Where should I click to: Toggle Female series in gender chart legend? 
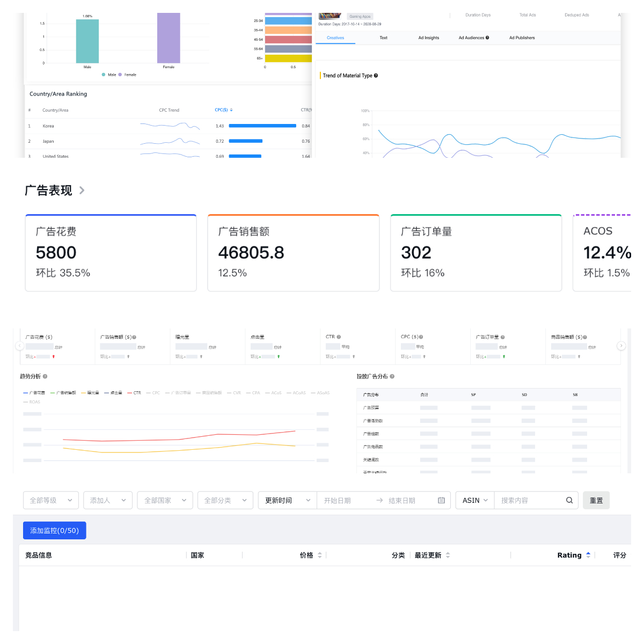128,75
